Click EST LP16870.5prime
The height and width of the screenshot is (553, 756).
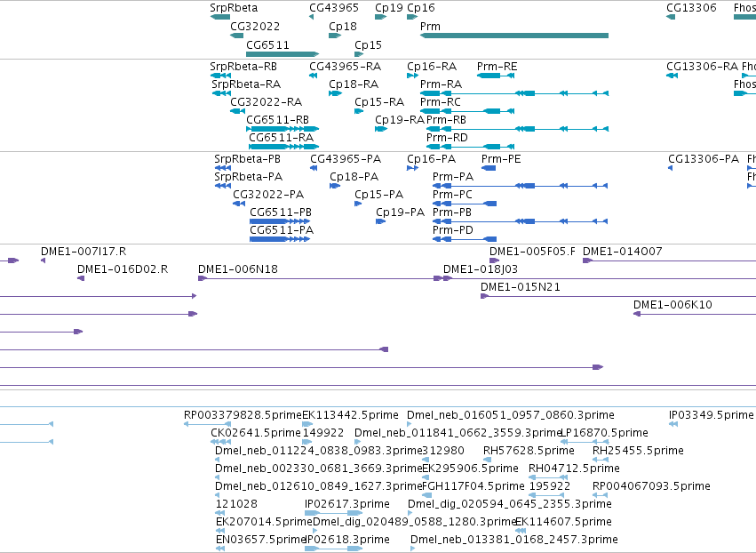point(604,433)
